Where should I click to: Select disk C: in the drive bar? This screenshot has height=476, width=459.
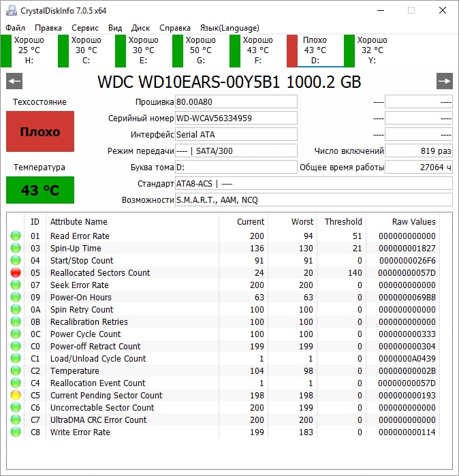coord(80,50)
